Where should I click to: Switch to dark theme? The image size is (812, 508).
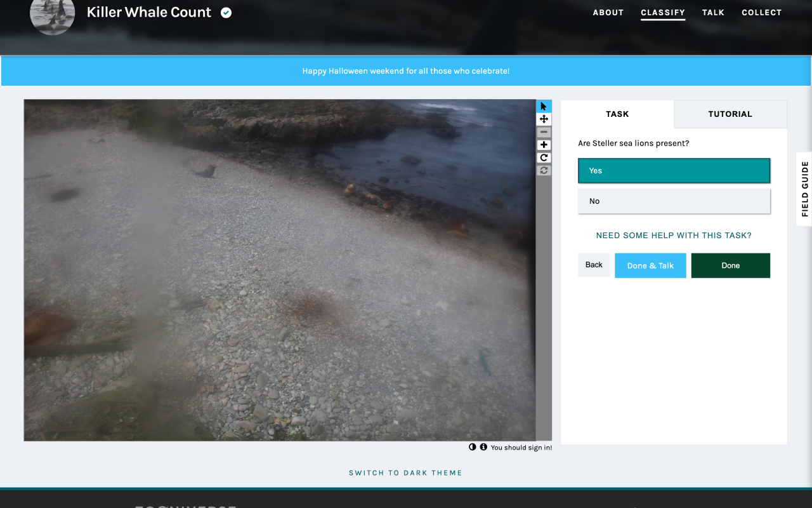pos(405,473)
